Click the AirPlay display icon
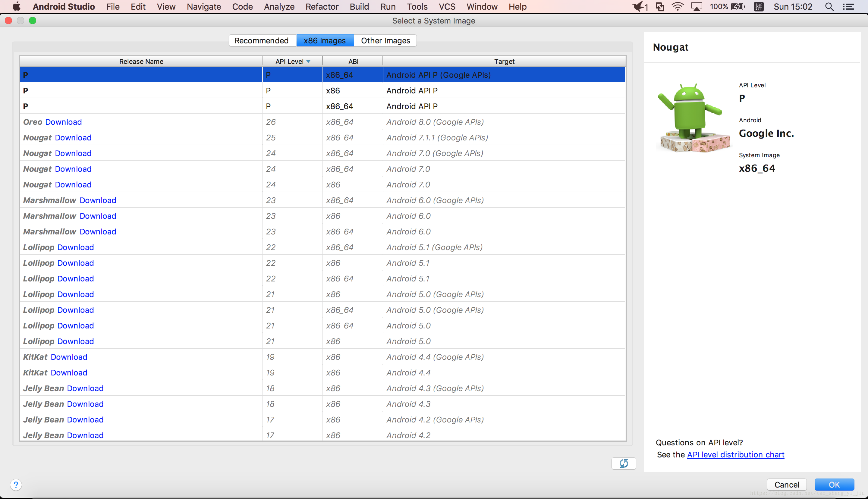The height and width of the screenshot is (499, 868). coord(696,7)
